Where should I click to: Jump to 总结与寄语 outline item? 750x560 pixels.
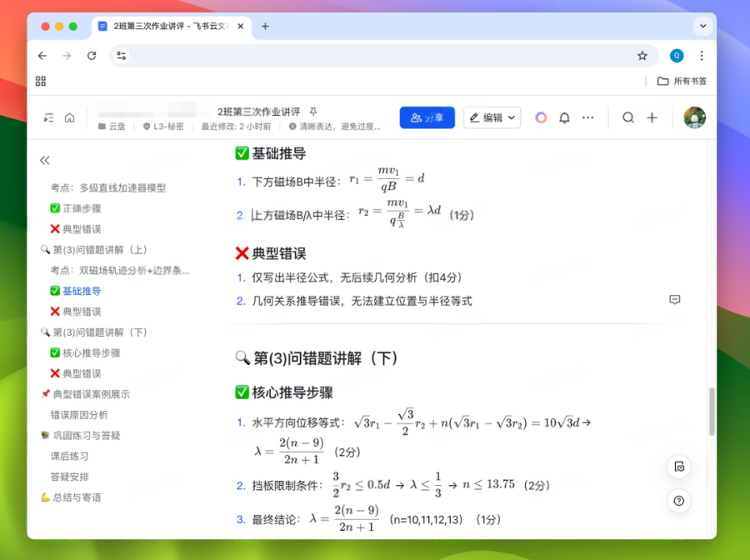71,497
